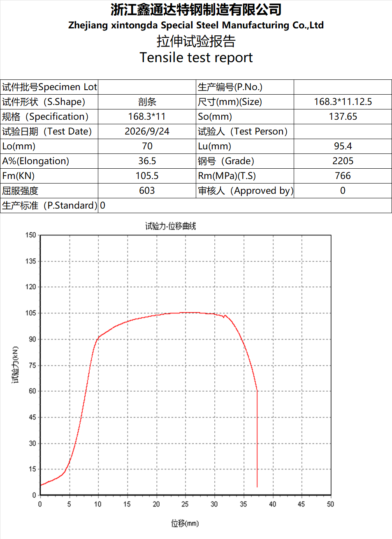The height and width of the screenshot is (539, 392).
Task: Click the red curve's peak near 105 kN
Action: pos(189,313)
